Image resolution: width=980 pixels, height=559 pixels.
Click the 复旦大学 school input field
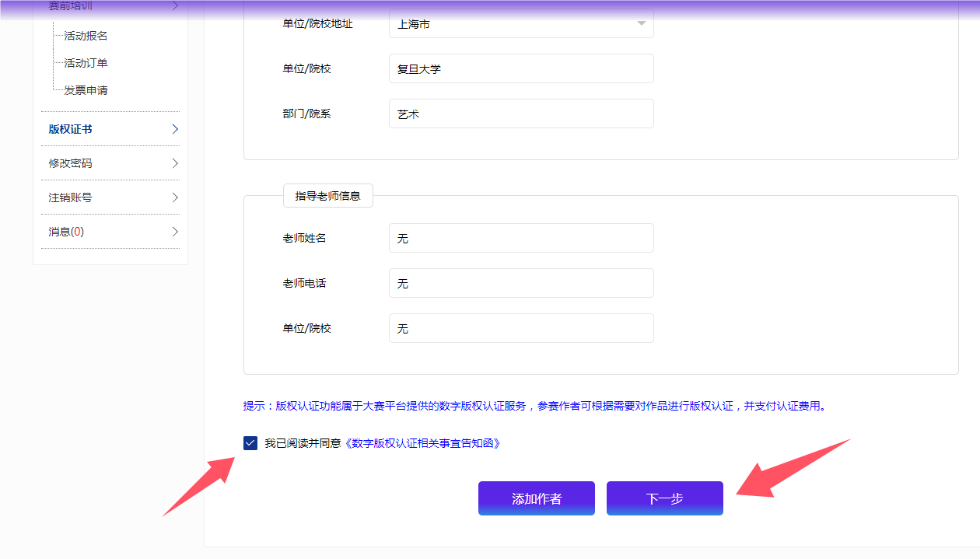click(x=521, y=68)
